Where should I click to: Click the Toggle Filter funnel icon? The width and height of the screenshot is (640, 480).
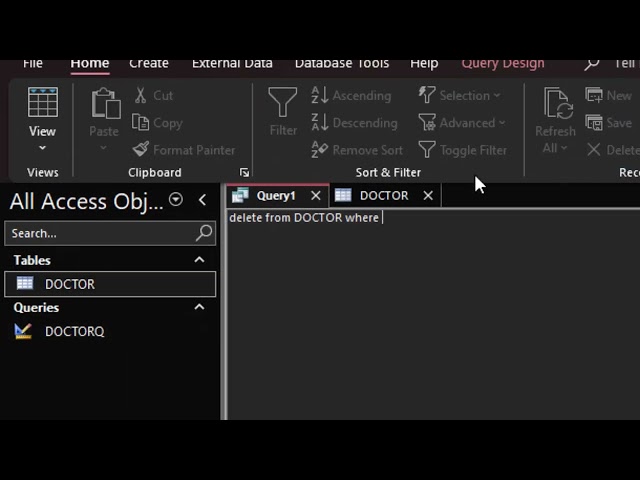[x=427, y=149]
